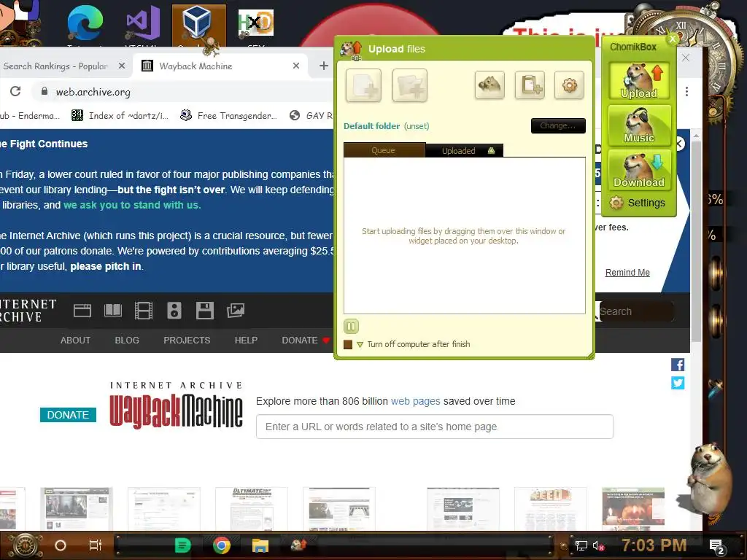This screenshot has height=560, width=747.
Task: Open Chrome three-dot menu
Action: tap(686, 91)
